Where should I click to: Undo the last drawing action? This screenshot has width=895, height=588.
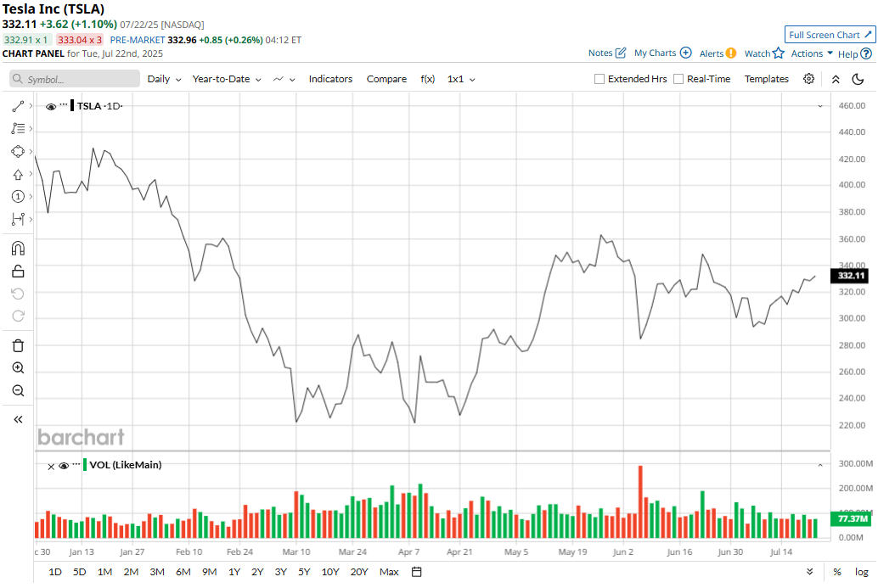(x=18, y=294)
